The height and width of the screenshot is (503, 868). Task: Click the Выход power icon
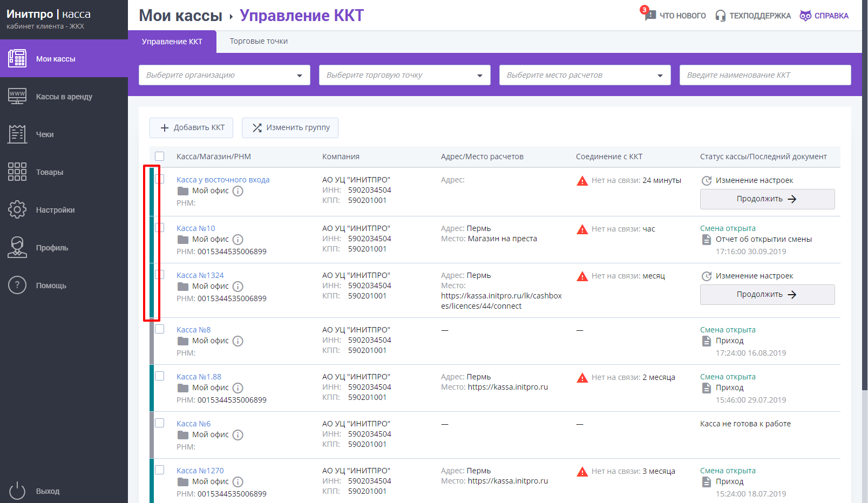pos(17,491)
